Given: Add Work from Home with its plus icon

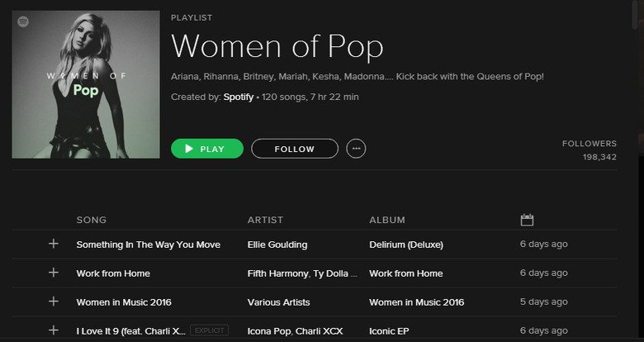Looking at the screenshot, I should click(x=54, y=273).
